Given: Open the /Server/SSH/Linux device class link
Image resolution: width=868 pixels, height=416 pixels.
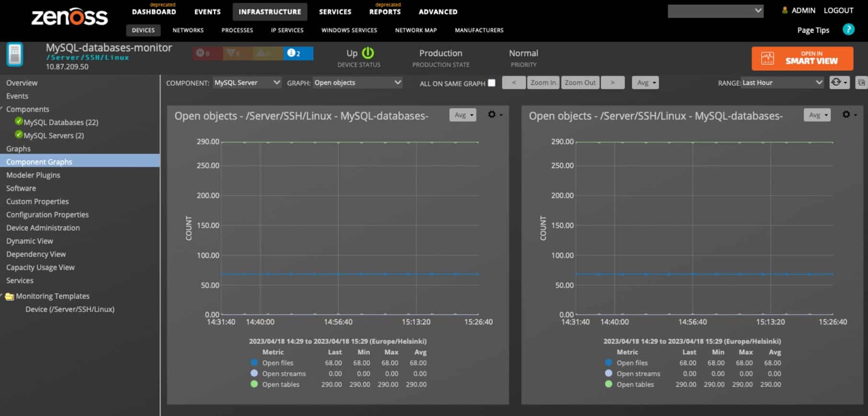Looking at the screenshot, I should click(87, 58).
